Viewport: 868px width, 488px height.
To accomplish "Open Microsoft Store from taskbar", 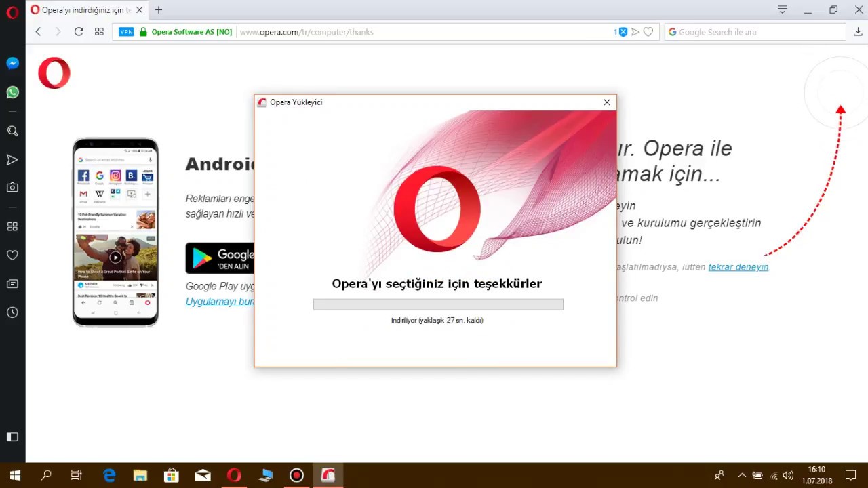I will (x=172, y=475).
